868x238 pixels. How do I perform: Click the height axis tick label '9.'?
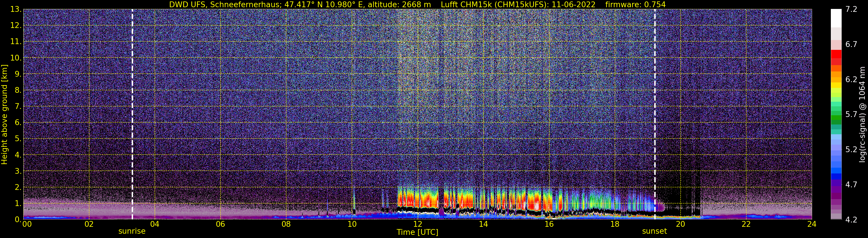pyautogui.click(x=18, y=74)
